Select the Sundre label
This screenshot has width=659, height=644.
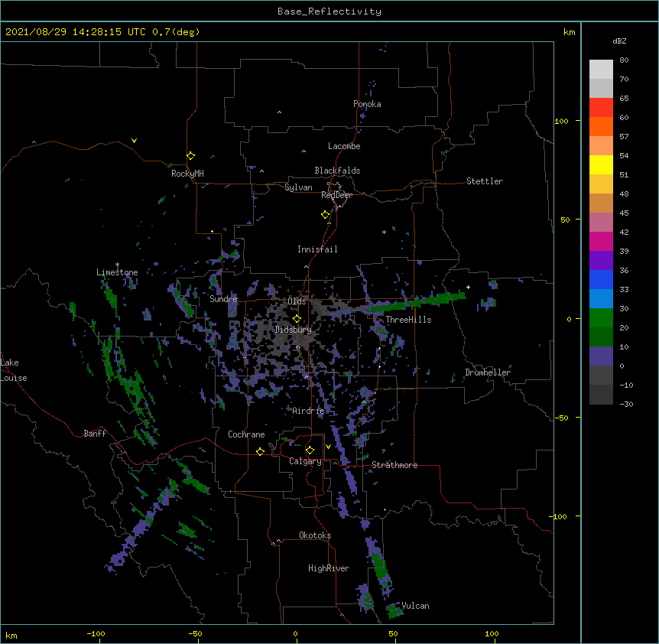223,299
